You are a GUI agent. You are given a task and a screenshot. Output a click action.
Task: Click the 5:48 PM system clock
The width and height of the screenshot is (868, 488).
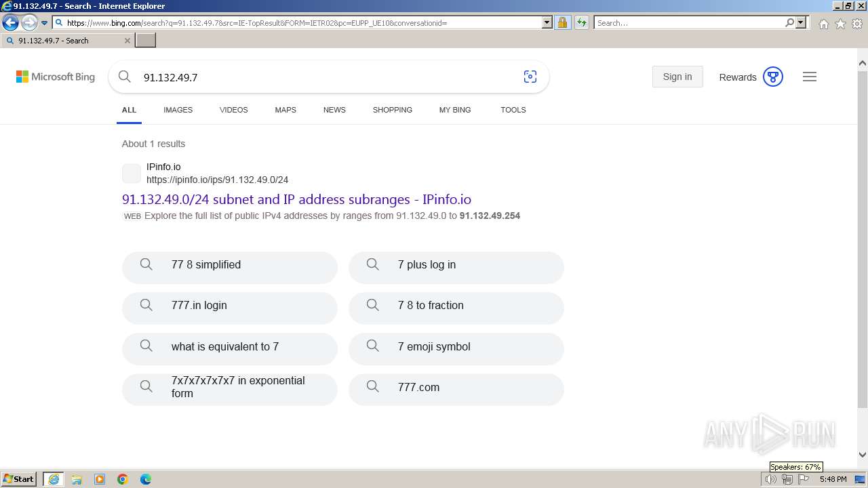point(833,479)
